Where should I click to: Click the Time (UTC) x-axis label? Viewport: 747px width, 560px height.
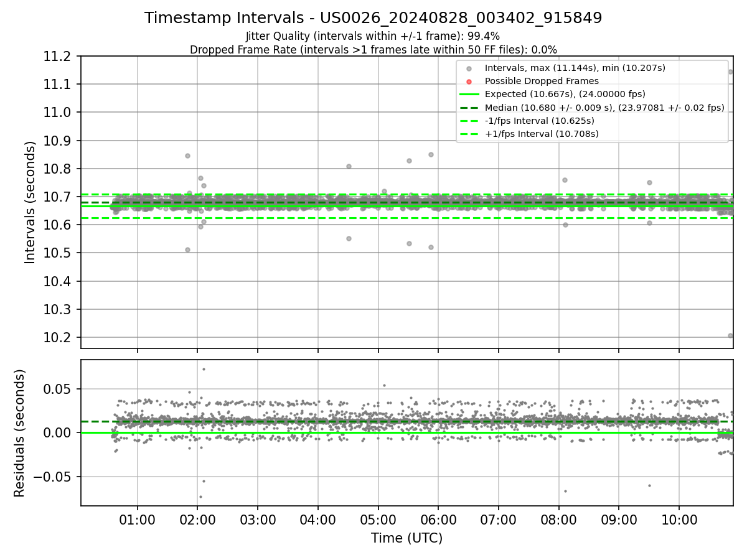tap(407, 538)
